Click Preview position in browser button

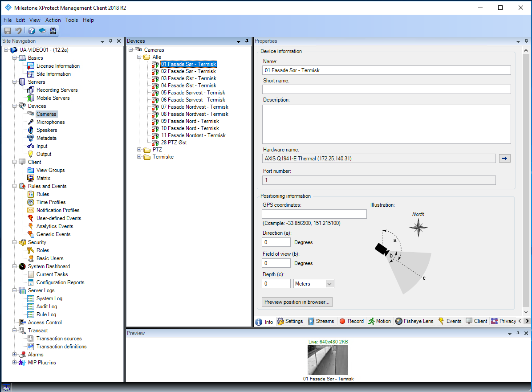(297, 302)
